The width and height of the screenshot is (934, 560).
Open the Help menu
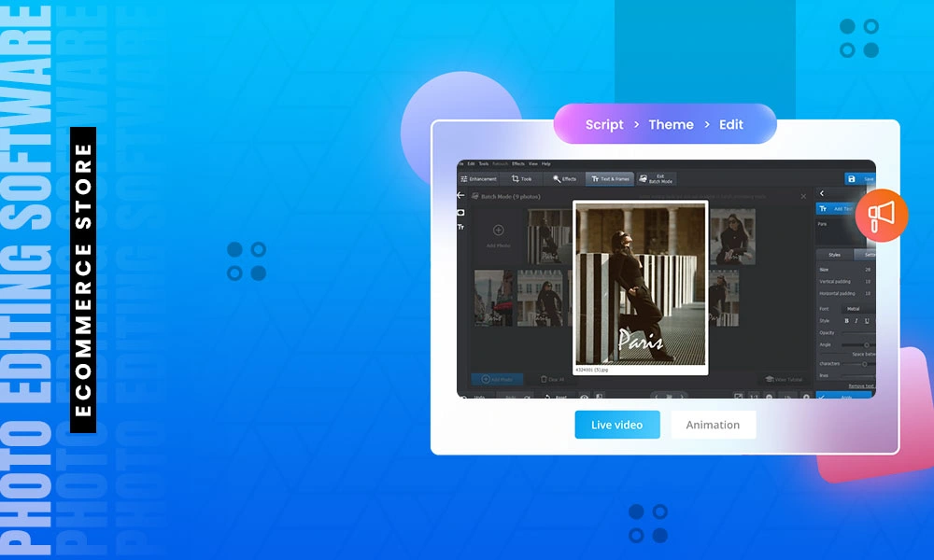[x=546, y=163]
